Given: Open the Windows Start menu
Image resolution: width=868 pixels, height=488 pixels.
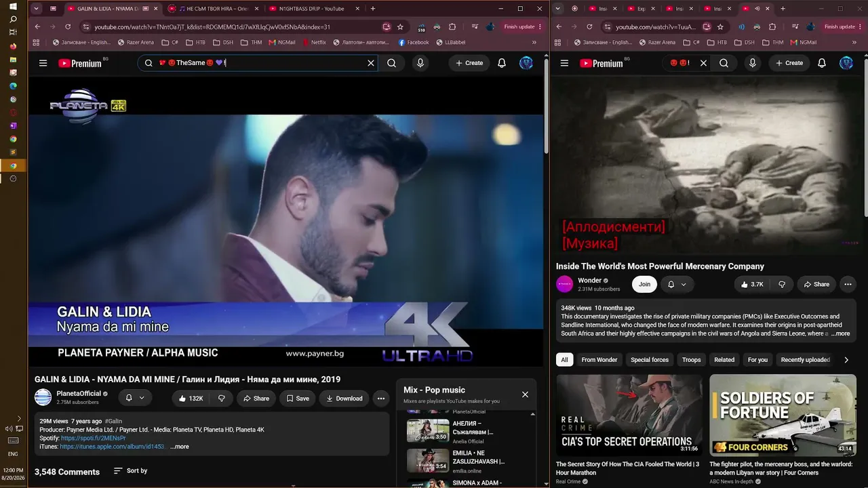Looking at the screenshot, I should [13, 7].
